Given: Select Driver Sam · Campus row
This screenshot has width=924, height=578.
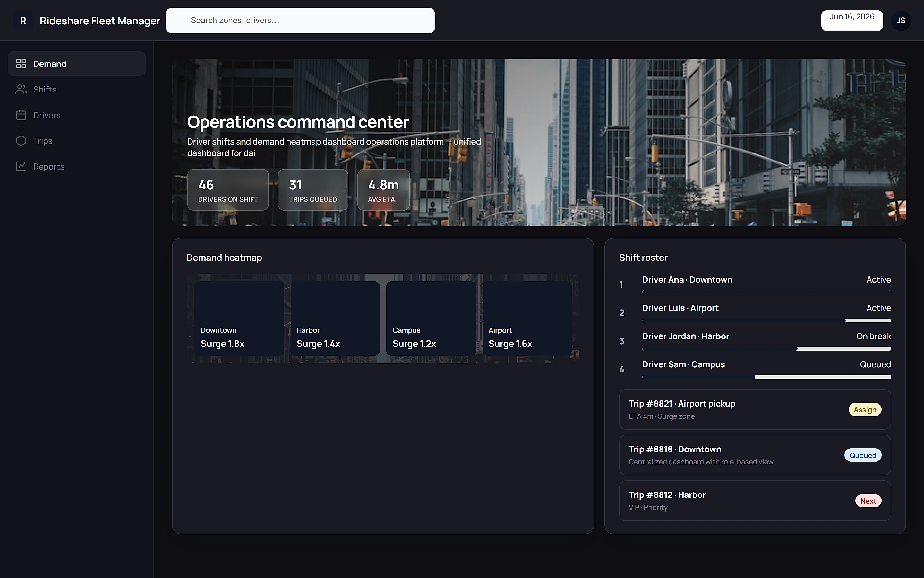Looking at the screenshot, I should [755, 369].
